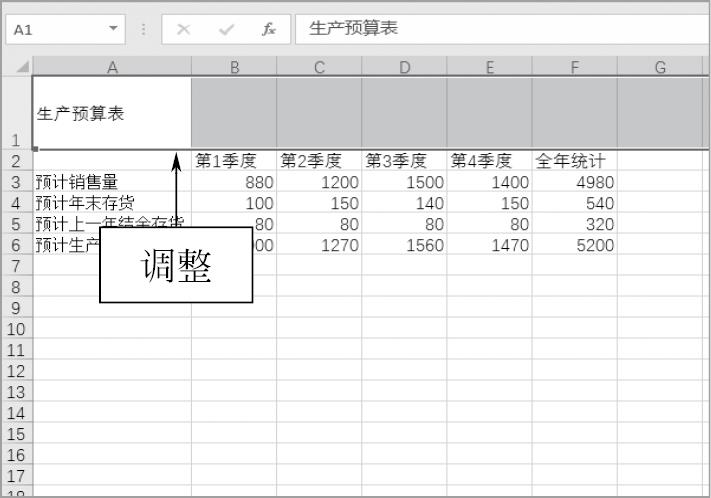Click cell containing 320
This screenshot has width=711, height=498.
click(x=575, y=224)
